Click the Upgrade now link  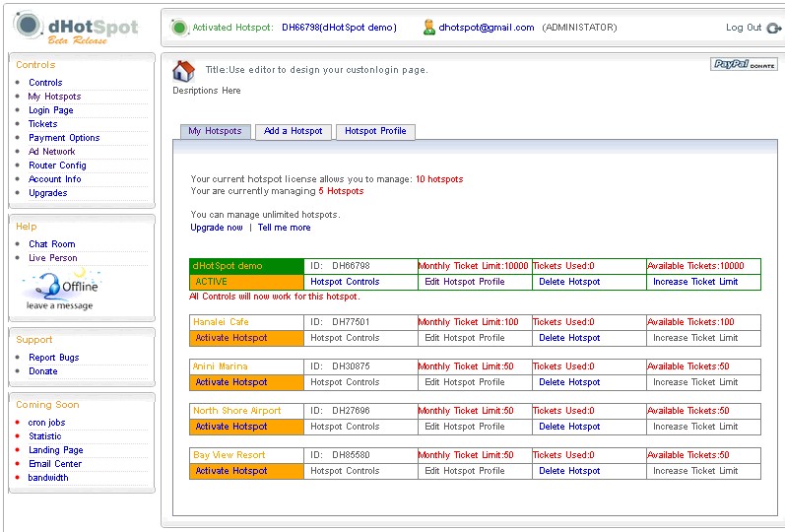[217, 228]
